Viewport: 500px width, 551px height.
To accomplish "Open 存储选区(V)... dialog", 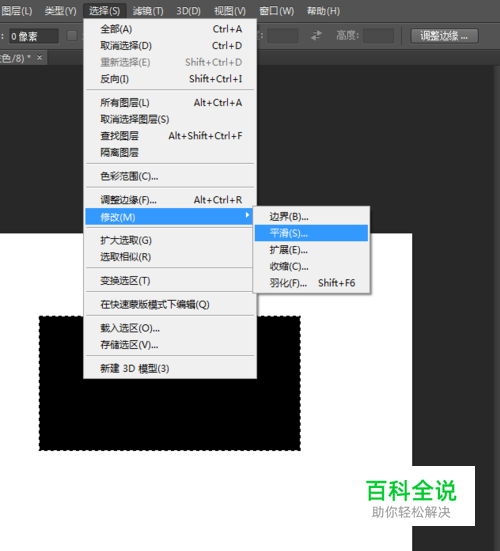I will tap(170, 345).
